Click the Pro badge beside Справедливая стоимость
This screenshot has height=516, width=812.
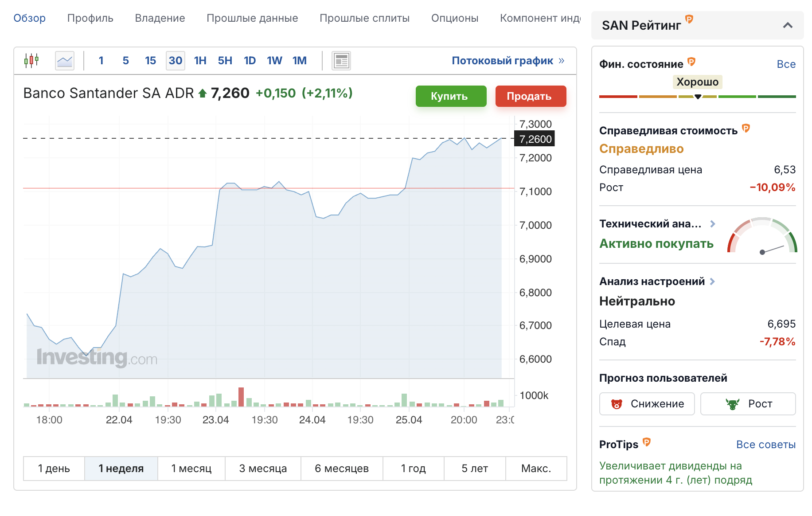pyautogui.click(x=746, y=128)
